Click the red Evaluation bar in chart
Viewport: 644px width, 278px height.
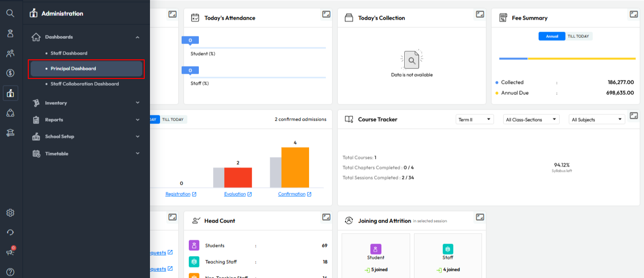pos(238,178)
